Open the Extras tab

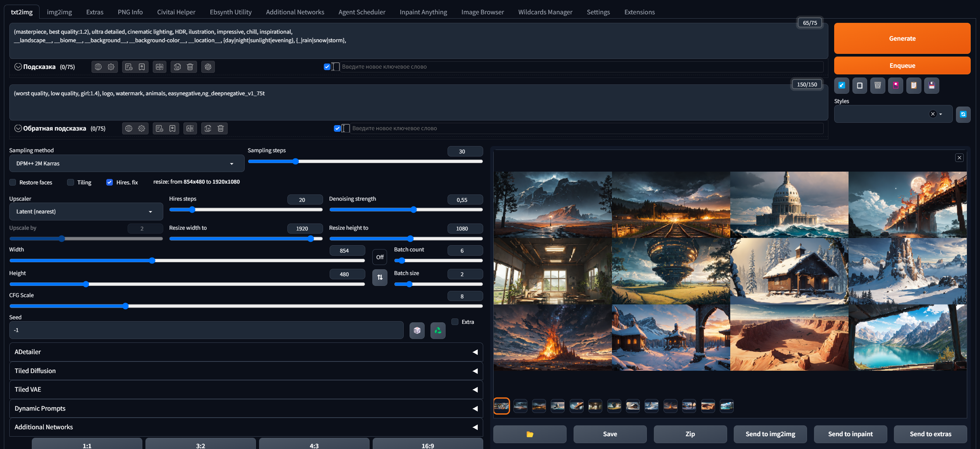[x=95, y=12]
